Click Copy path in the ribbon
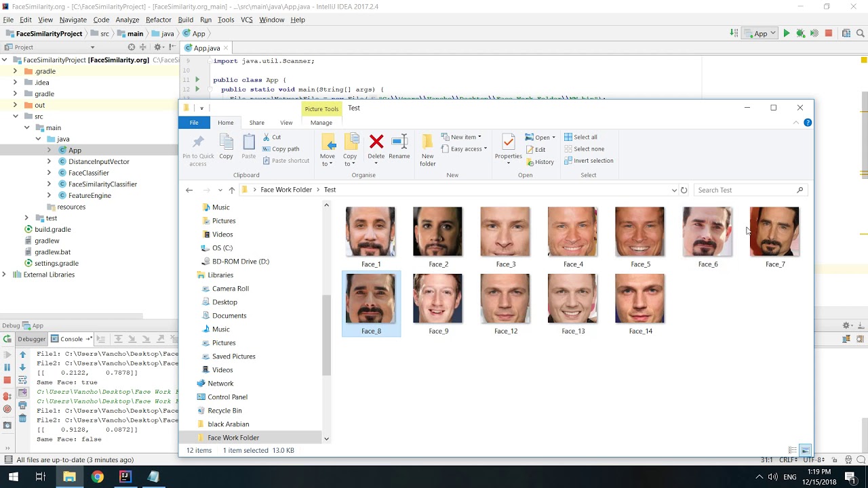This screenshot has width=868, height=488. tap(281, 149)
